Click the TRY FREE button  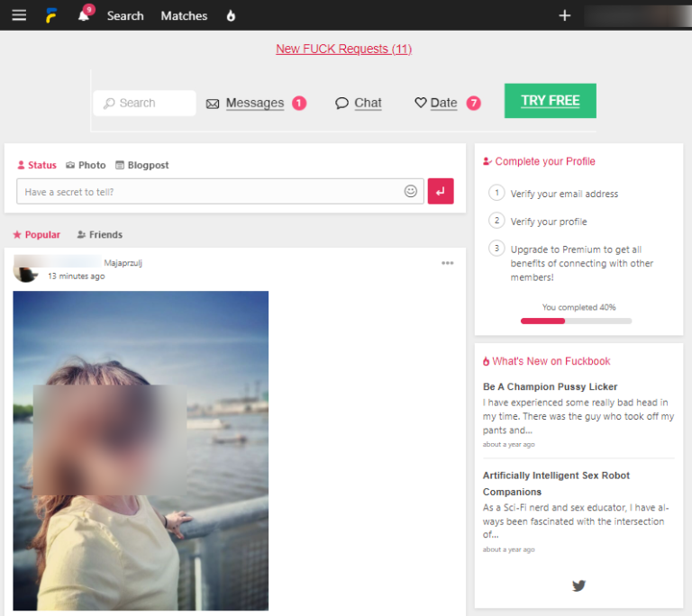(550, 101)
